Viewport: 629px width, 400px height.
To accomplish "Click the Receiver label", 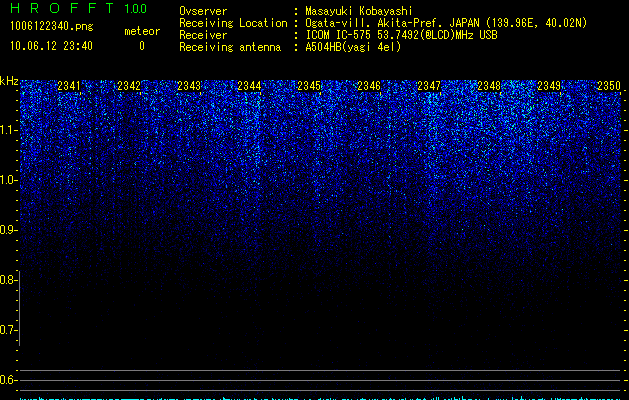I will [203, 35].
